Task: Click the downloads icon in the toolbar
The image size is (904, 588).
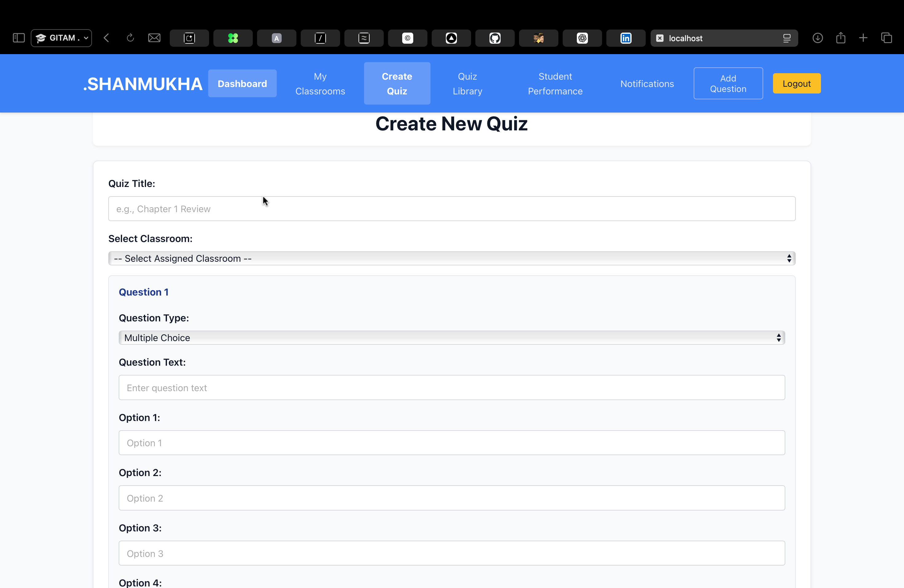Action: point(818,38)
